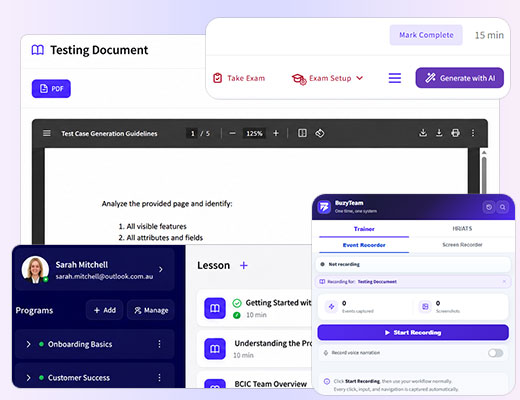The height and width of the screenshot is (400, 520).
Task: Rotate the document using the rotate icon
Action: (320, 133)
